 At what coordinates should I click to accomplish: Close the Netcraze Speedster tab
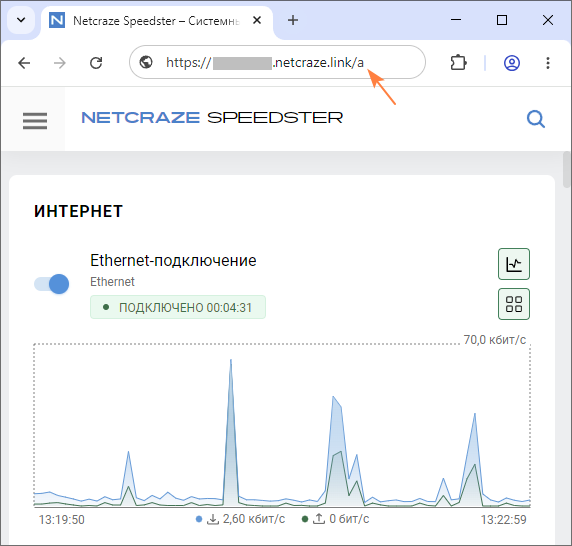point(257,20)
